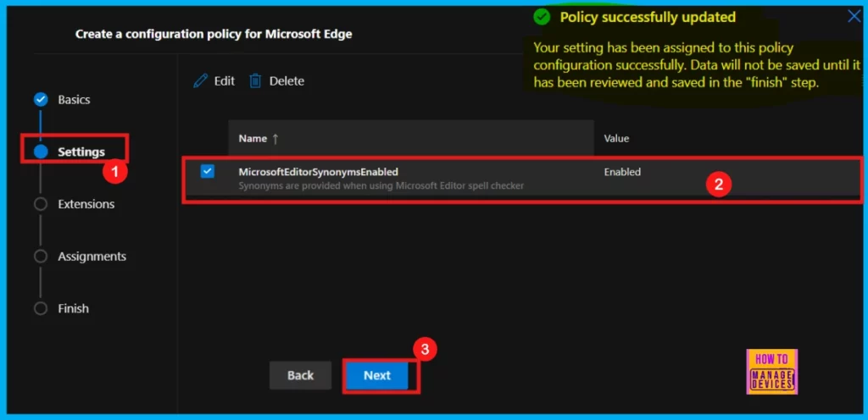Click the MicrosoftEditorSynonymsEnabled policy name
Screen dimensions: 868x420
319,172
